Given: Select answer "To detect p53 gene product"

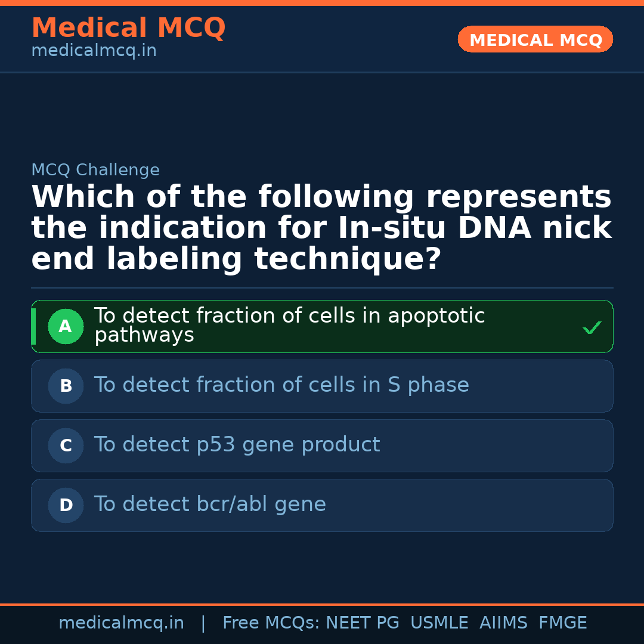Looking at the screenshot, I should pos(237,445).
